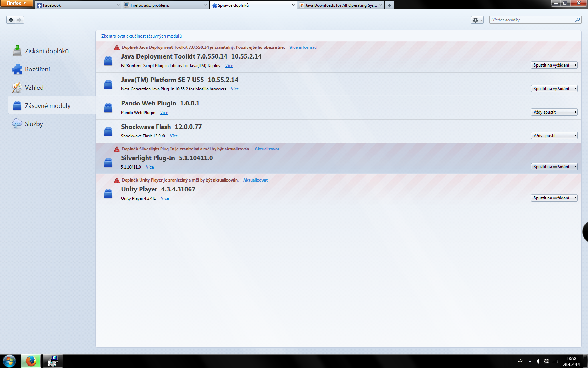Click Více link for Unity Player

click(165, 198)
